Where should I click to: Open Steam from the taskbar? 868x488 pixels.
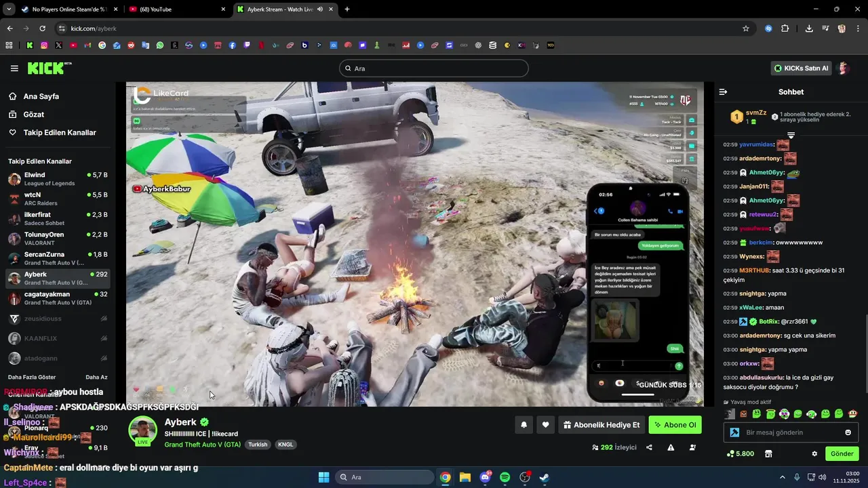(544, 477)
